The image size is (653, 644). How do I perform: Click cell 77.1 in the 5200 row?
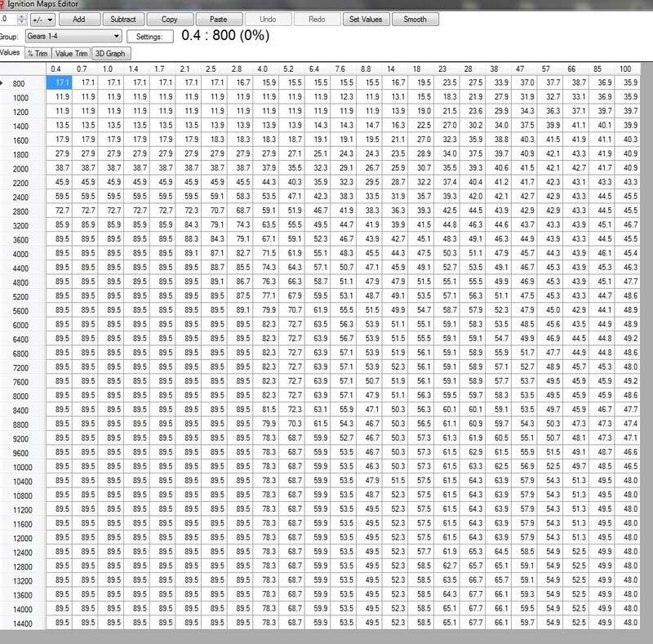[x=266, y=295]
